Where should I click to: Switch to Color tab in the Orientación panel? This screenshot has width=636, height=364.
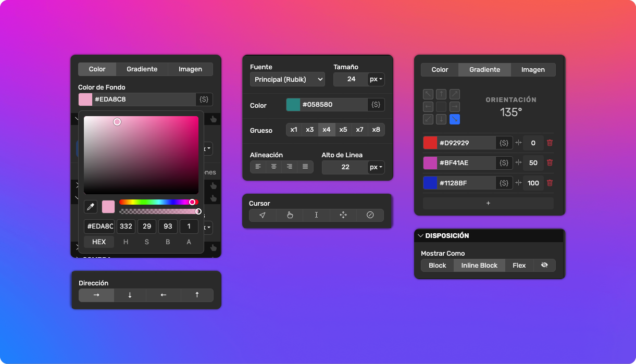[x=440, y=70]
